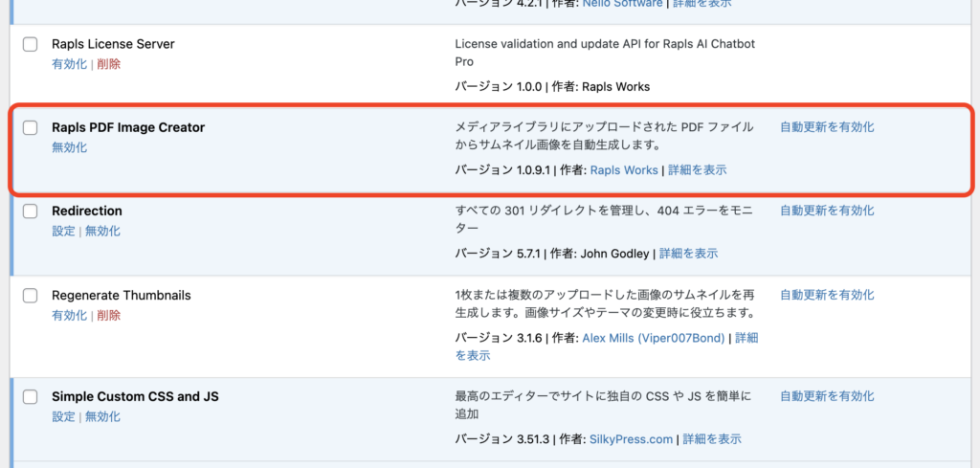Check the Regenerate Thumbnails checkbox
The height and width of the screenshot is (468, 980).
(31, 296)
